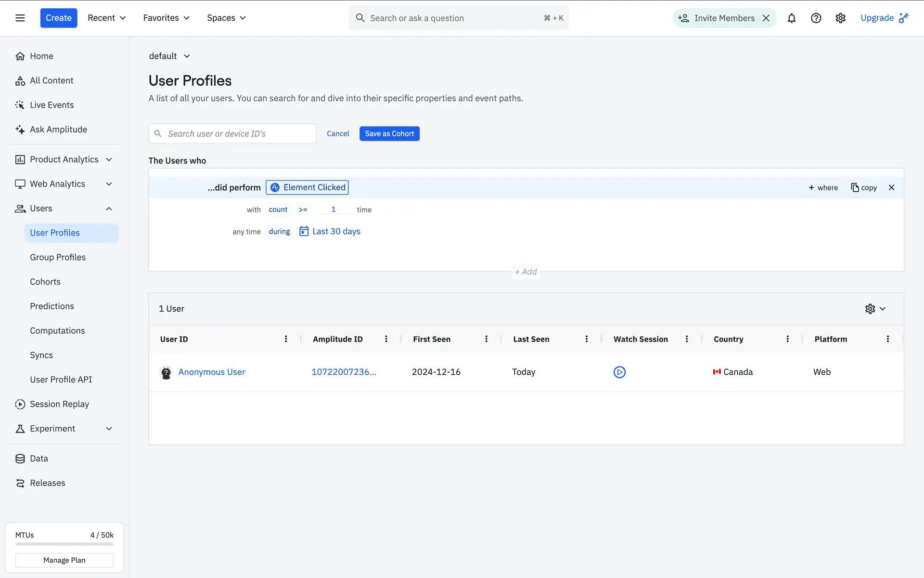
Task: Play the Watch Session replay icon
Action: pos(619,372)
